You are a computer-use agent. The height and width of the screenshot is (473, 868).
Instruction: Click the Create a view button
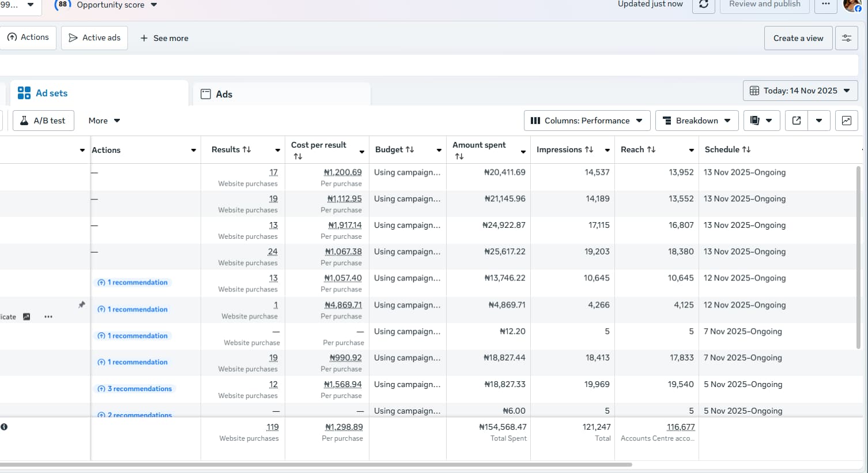click(798, 38)
